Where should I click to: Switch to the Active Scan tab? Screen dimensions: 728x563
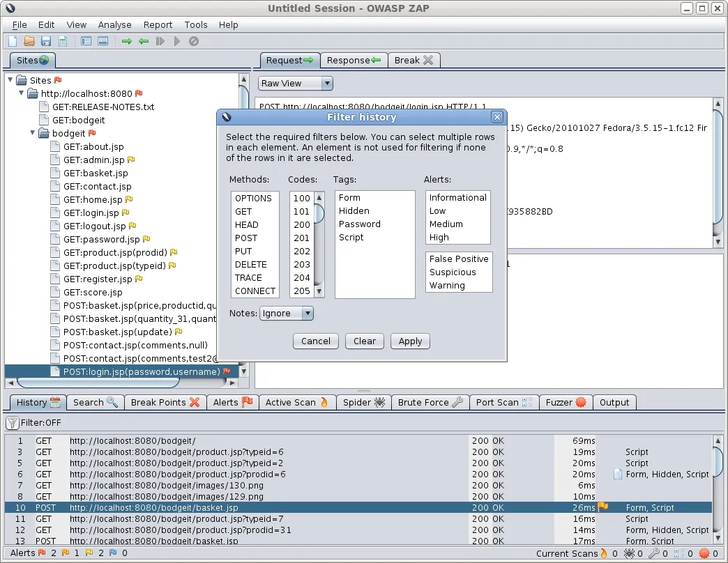[x=296, y=402]
